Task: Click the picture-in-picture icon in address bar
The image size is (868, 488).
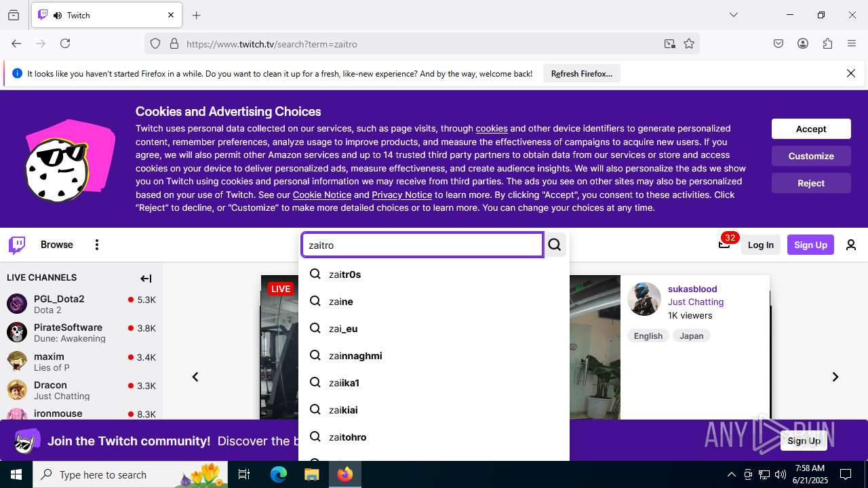Action: coord(670,43)
